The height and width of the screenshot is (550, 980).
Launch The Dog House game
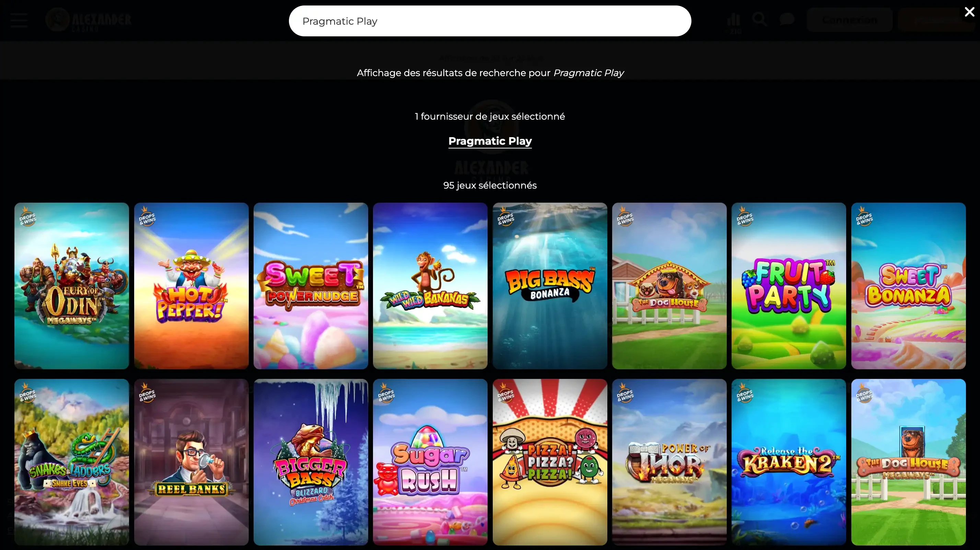click(x=669, y=286)
